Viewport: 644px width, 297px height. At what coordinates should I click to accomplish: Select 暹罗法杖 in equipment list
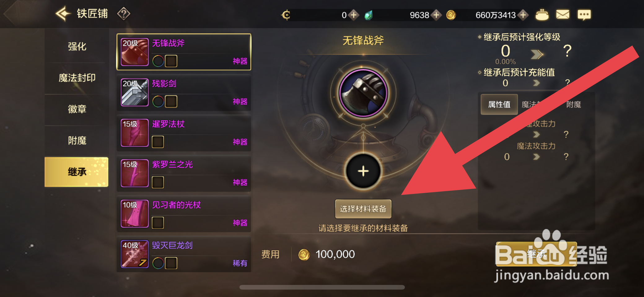pos(184,133)
